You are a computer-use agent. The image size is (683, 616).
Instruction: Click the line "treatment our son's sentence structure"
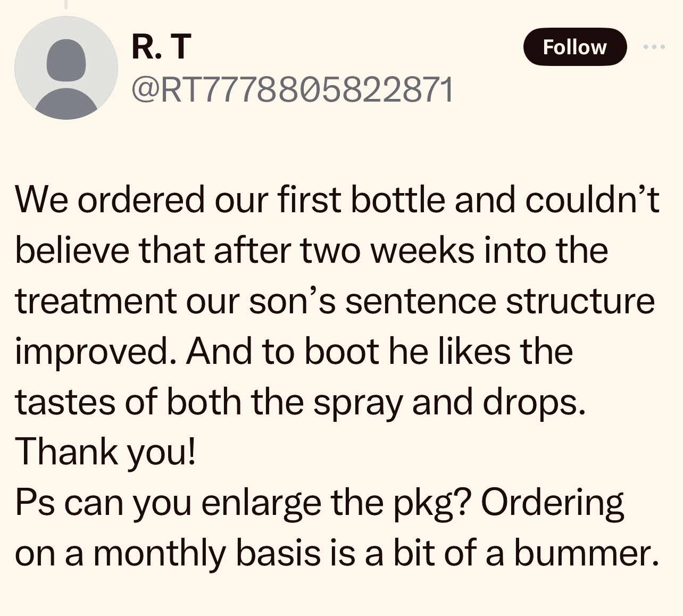335,301
